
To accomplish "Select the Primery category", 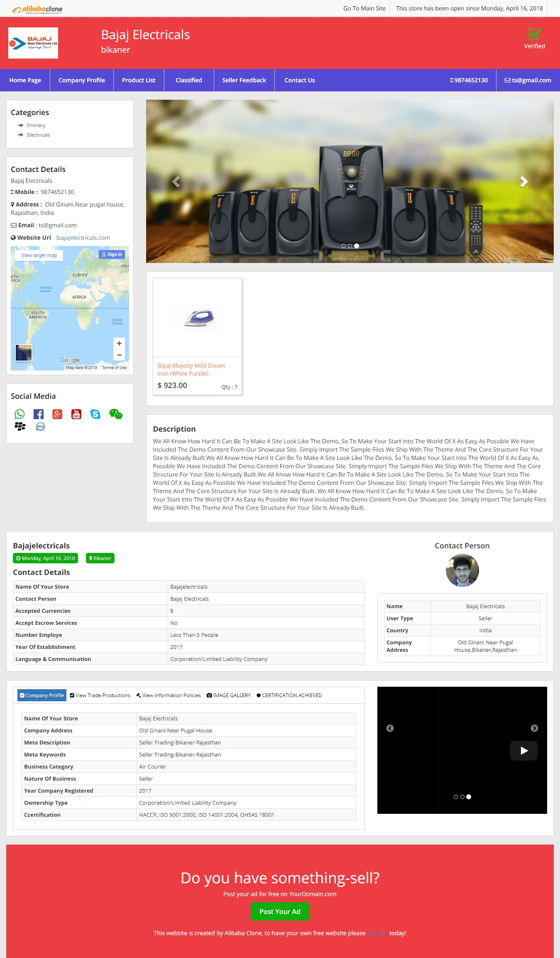I will pos(36,125).
